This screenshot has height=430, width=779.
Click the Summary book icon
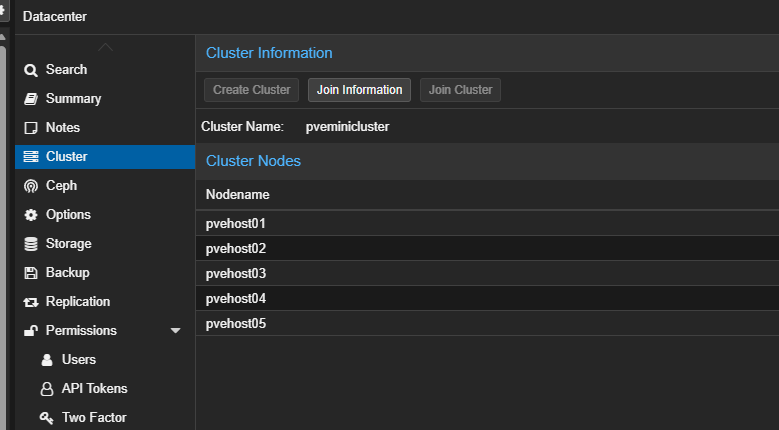(x=30, y=99)
